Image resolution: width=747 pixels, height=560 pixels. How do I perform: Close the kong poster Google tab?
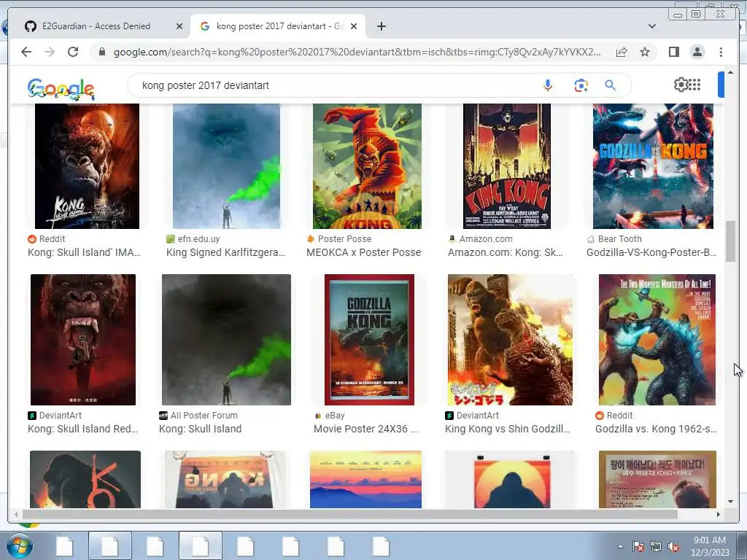354,26
